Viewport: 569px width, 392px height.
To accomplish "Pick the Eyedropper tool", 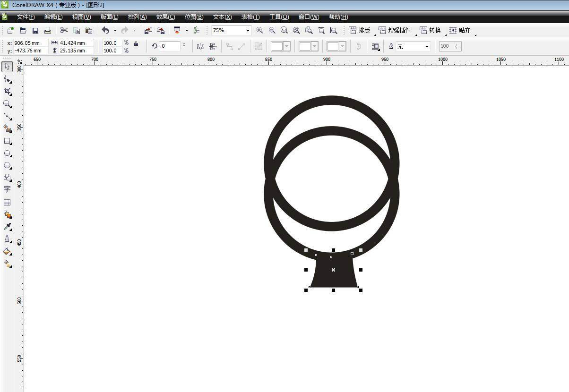I will [7, 227].
